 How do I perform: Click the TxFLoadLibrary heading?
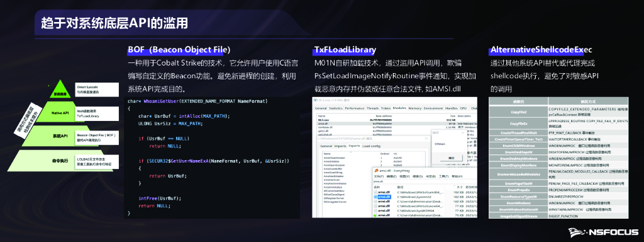tap(345, 50)
